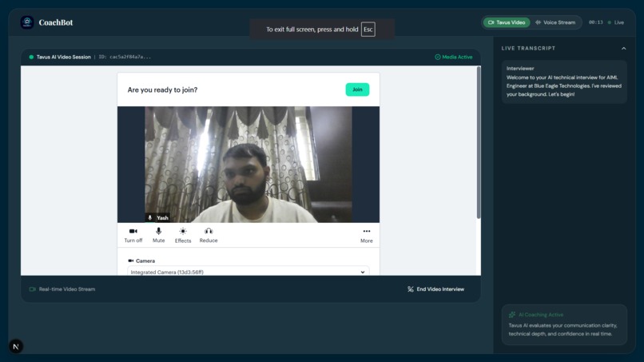Click the 00:13 session timer

[x=595, y=22]
